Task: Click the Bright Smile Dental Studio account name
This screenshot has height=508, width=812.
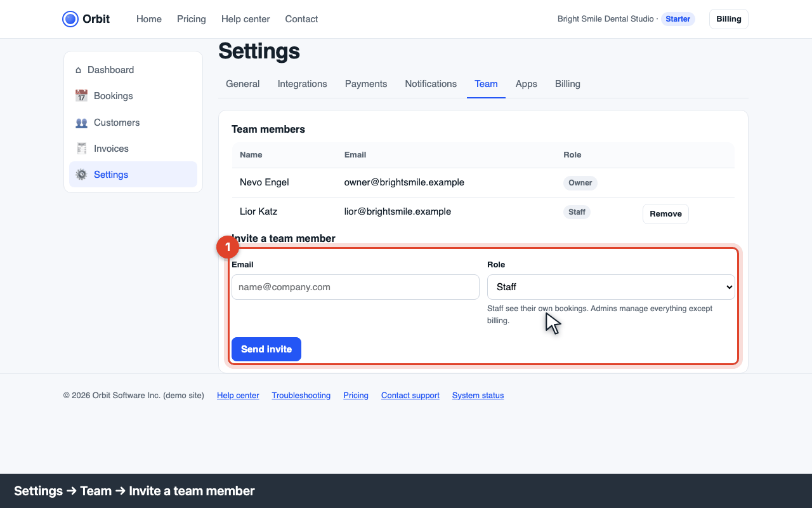Action: pos(605,19)
